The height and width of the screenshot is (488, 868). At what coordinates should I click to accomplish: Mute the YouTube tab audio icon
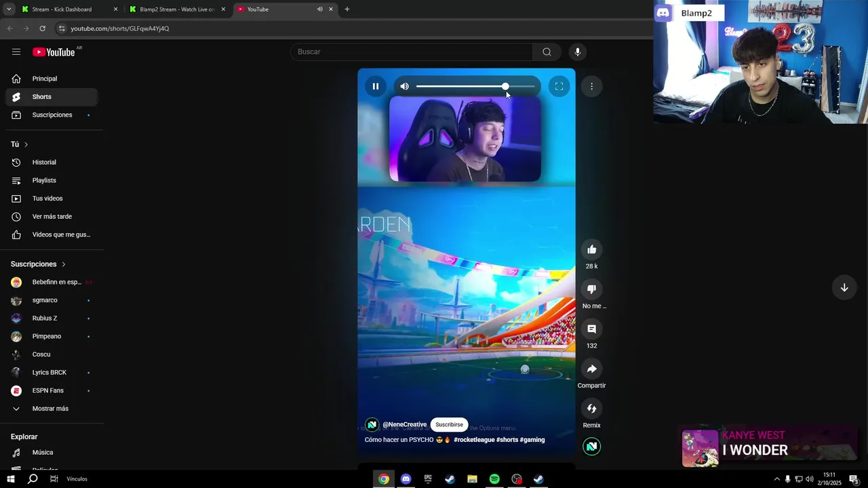pos(320,9)
